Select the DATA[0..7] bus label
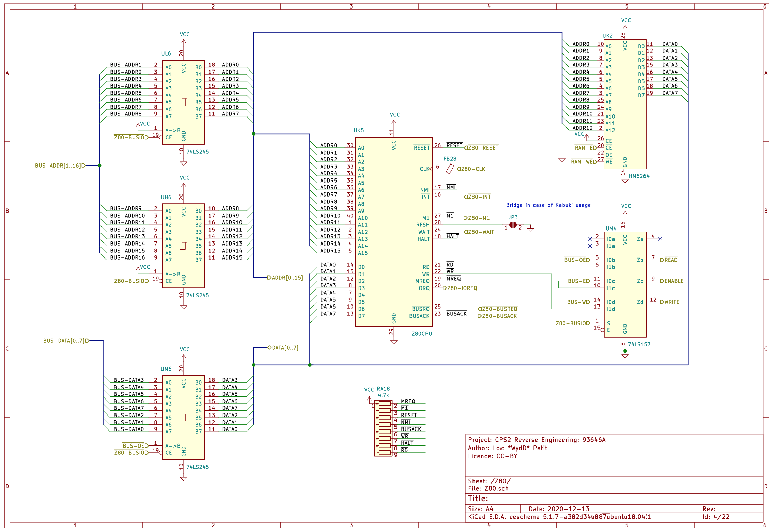776x532 pixels. coord(285,348)
